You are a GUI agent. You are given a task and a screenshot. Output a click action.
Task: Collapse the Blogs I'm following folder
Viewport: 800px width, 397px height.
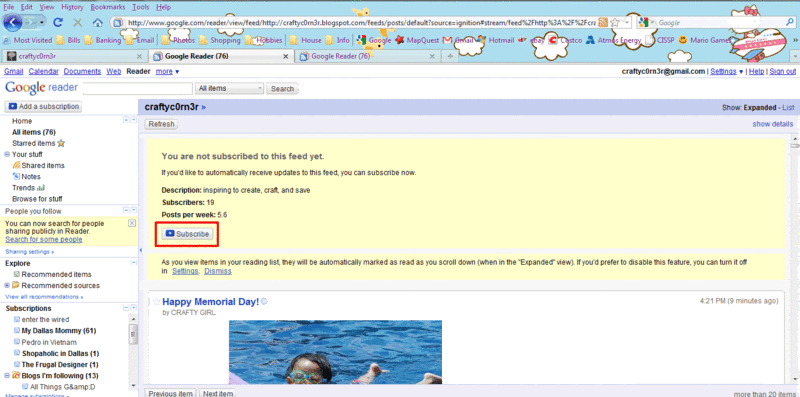[7, 376]
